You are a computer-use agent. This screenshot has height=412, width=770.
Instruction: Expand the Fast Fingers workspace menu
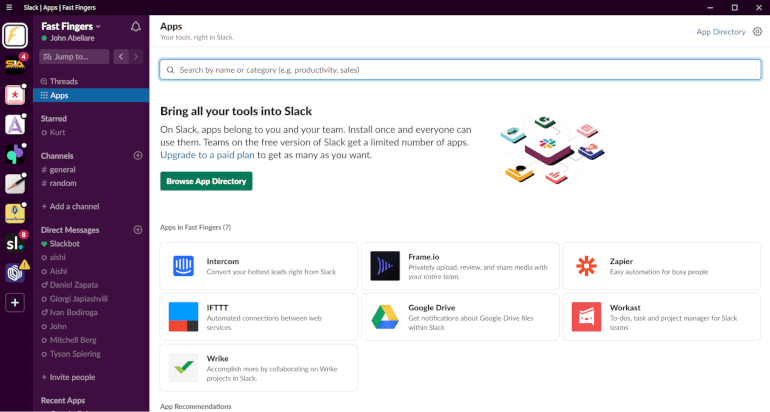pyautogui.click(x=71, y=27)
